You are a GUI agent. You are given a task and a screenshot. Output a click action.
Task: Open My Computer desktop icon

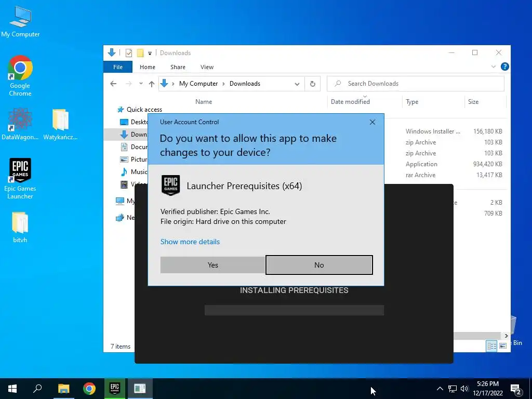click(20, 22)
